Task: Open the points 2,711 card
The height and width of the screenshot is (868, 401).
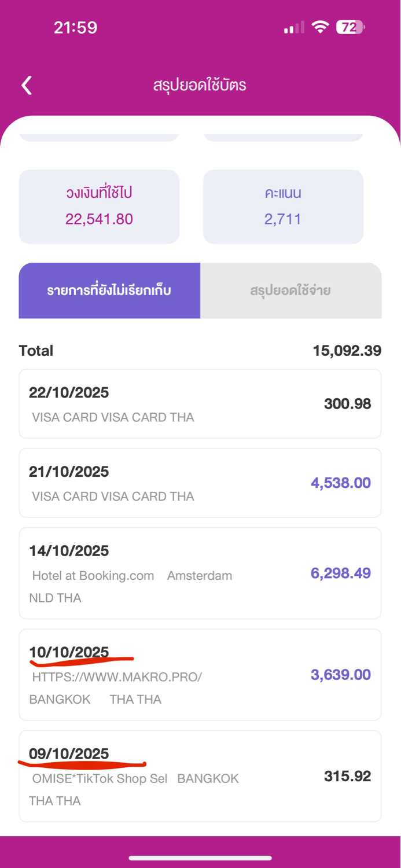Action: (283, 207)
